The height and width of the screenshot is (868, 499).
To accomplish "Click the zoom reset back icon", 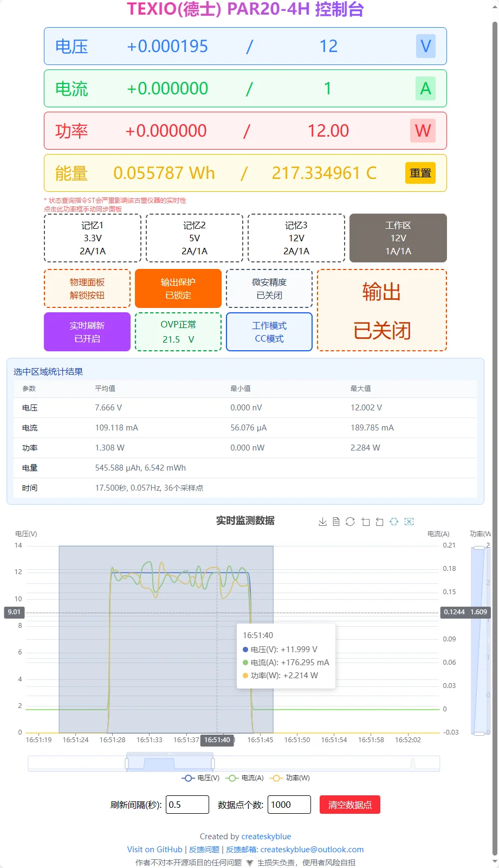I will pos(379,522).
